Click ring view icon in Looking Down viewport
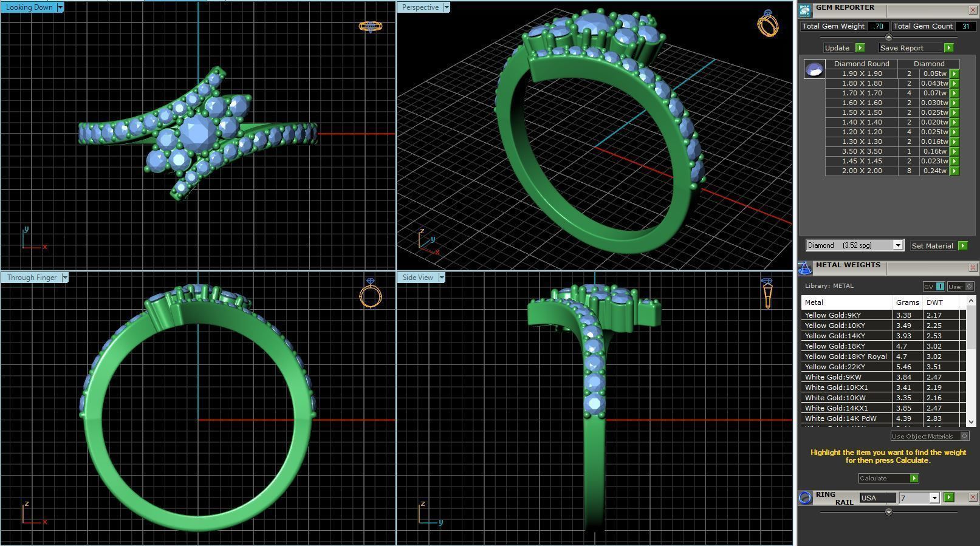 click(x=370, y=27)
